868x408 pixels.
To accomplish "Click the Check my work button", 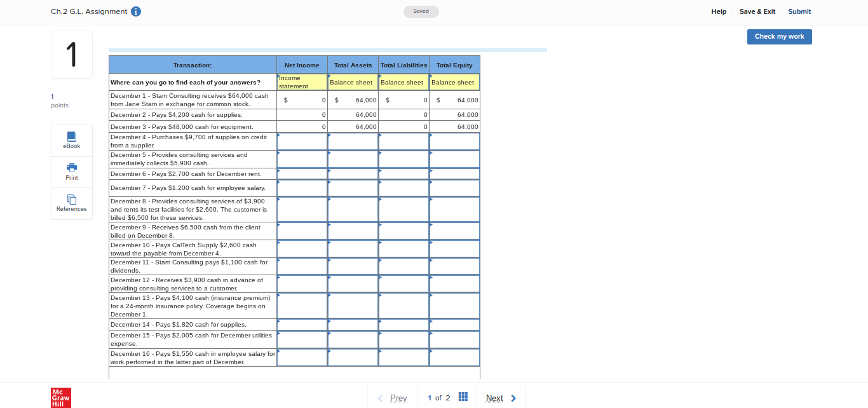I will click(779, 36).
